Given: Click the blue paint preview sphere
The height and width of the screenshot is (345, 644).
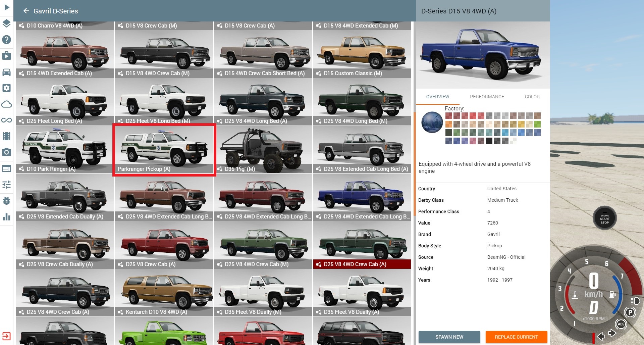Looking at the screenshot, I should tap(432, 122).
